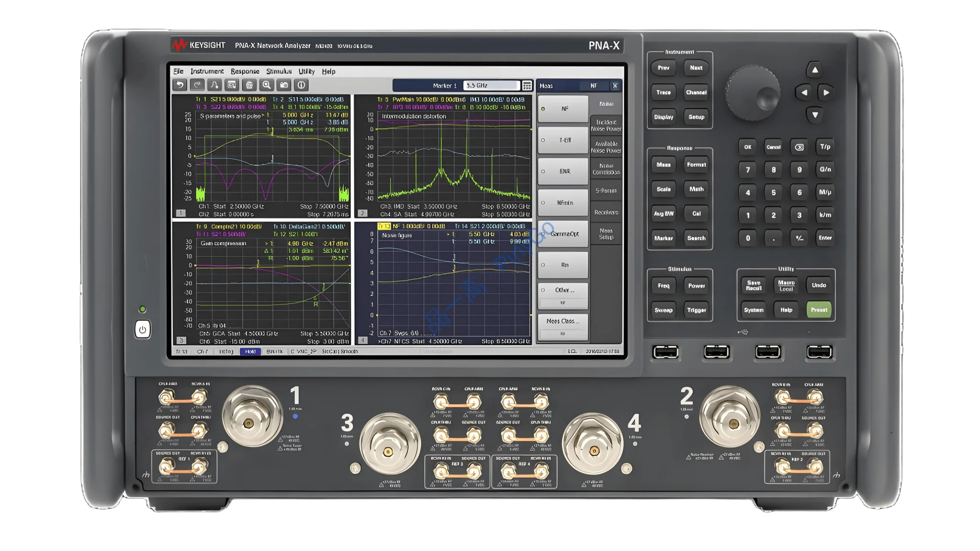Click the front-panel power standby button
This screenshot has width=980, height=551.
coord(143,329)
